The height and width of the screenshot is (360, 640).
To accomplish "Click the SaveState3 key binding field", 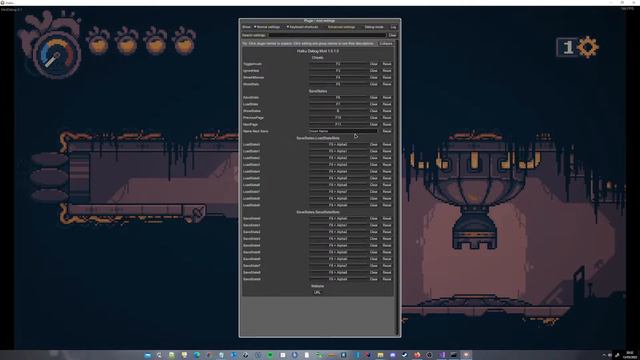I will click(x=338, y=239).
